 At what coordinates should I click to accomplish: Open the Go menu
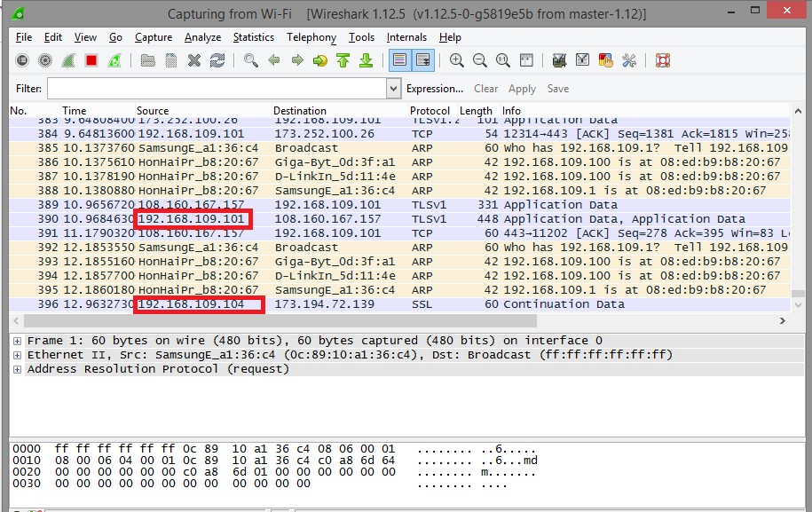click(x=115, y=37)
